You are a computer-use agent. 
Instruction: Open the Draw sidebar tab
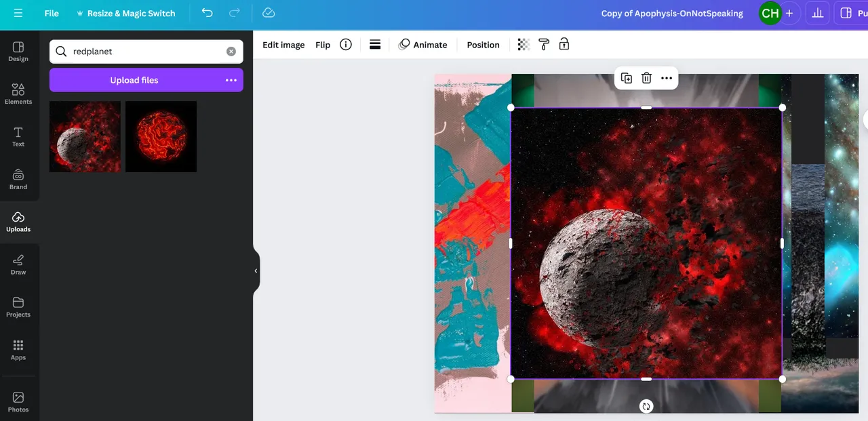click(x=18, y=265)
